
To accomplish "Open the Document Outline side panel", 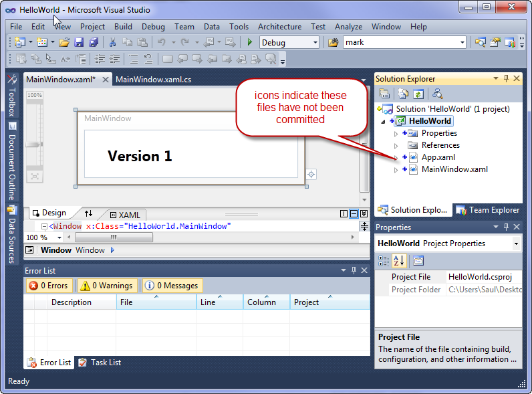I will click(12, 162).
